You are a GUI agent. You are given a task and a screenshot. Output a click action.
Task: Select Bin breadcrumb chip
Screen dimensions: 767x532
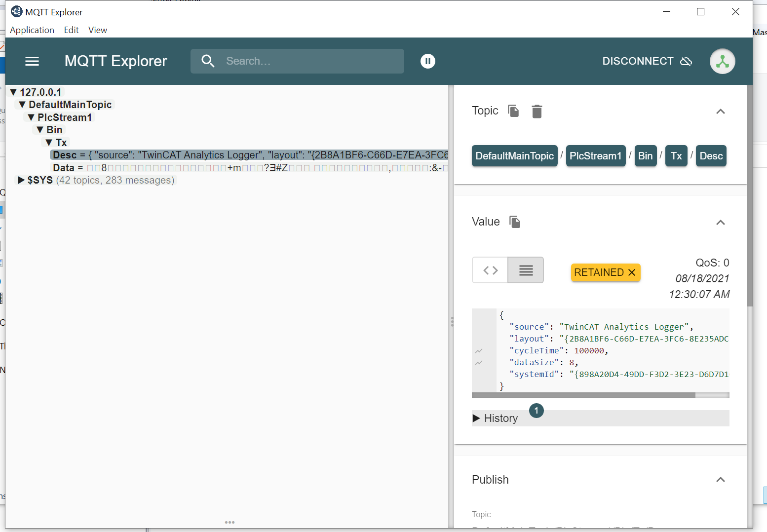pyautogui.click(x=646, y=156)
